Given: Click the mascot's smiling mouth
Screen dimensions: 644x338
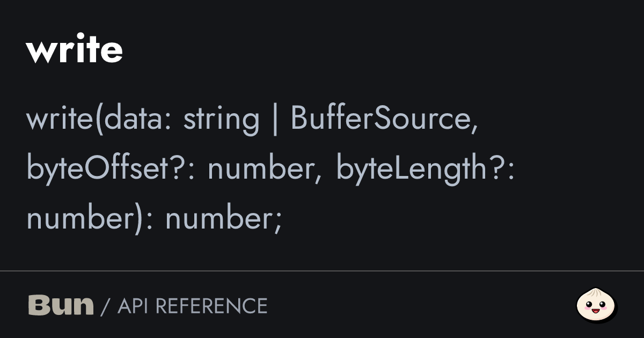Looking at the screenshot, I should tap(596, 310).
